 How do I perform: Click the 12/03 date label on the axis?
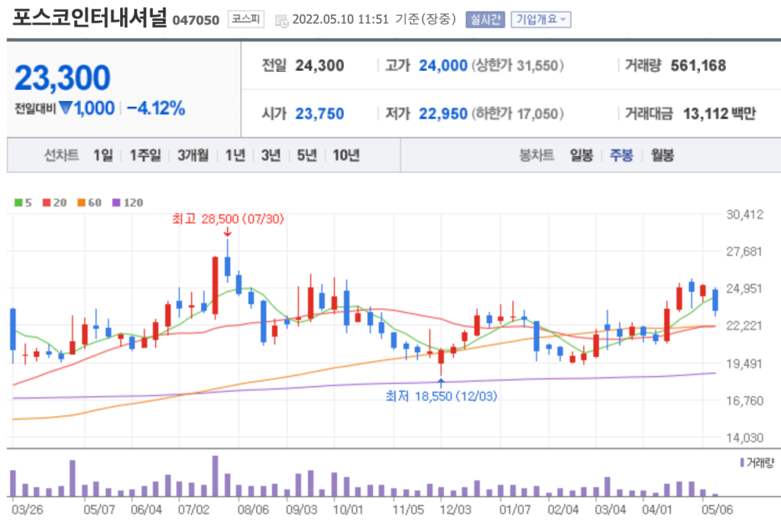click(x=456, y=509)
